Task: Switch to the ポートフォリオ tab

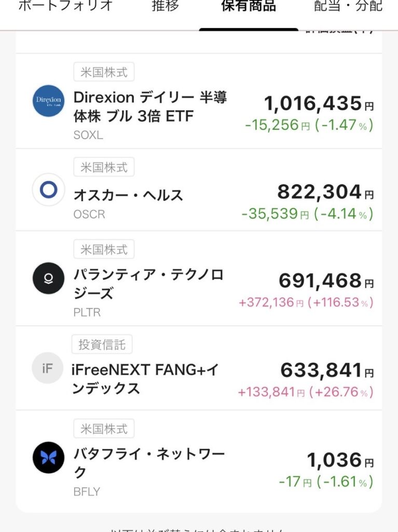Action: pyautogui.click(x=65, y=6)
